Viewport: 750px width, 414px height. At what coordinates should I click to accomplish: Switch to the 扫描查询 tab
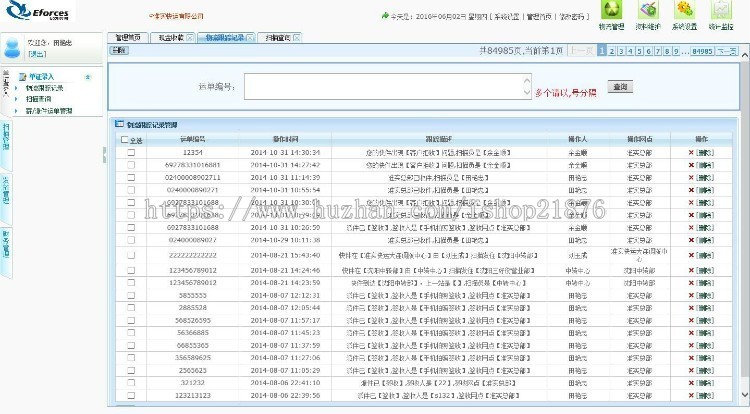[x=278, y=37]
